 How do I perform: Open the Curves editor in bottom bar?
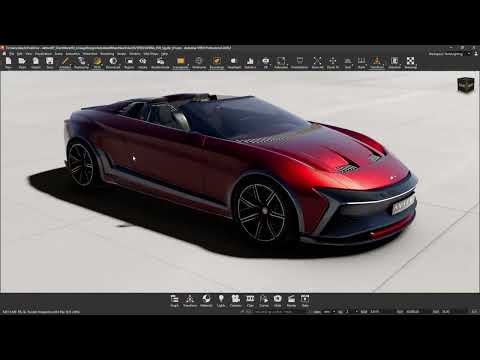coord(264,299)
